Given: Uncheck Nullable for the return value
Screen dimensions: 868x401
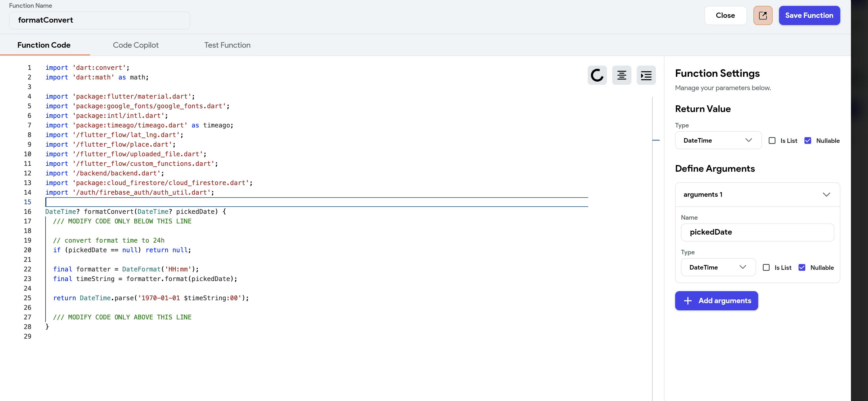Looking at the screenshot, I should pyautogui.click(x=807, y=141).
